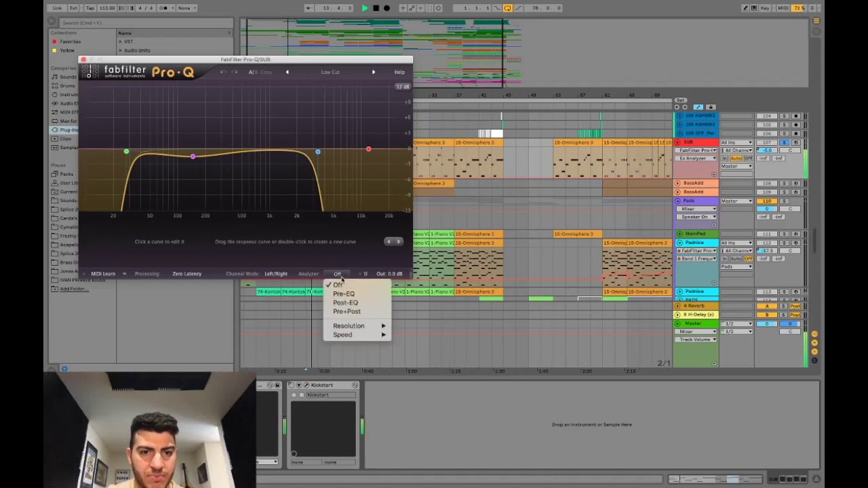Select the pink EQ band node

[x=193, y=157]
